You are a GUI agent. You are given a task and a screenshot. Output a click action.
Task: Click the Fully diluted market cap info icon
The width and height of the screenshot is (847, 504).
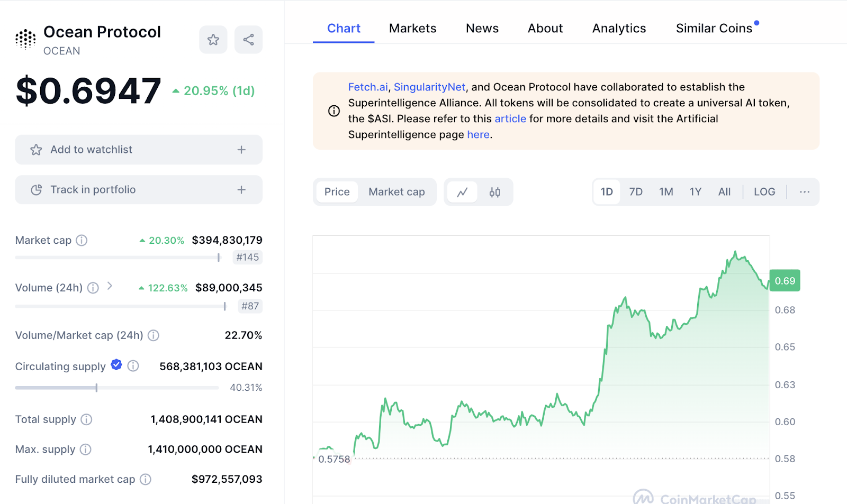point(146,479)
